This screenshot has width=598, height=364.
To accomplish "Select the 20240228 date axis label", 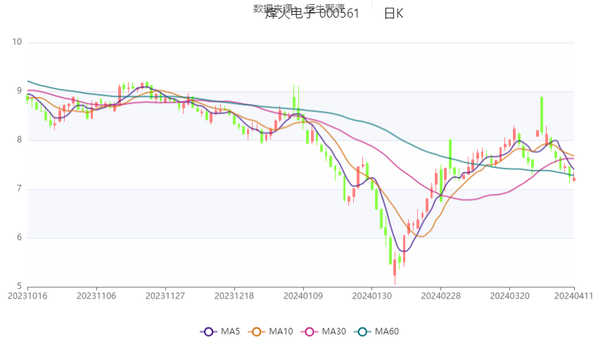I will click(x=441, y=297).
